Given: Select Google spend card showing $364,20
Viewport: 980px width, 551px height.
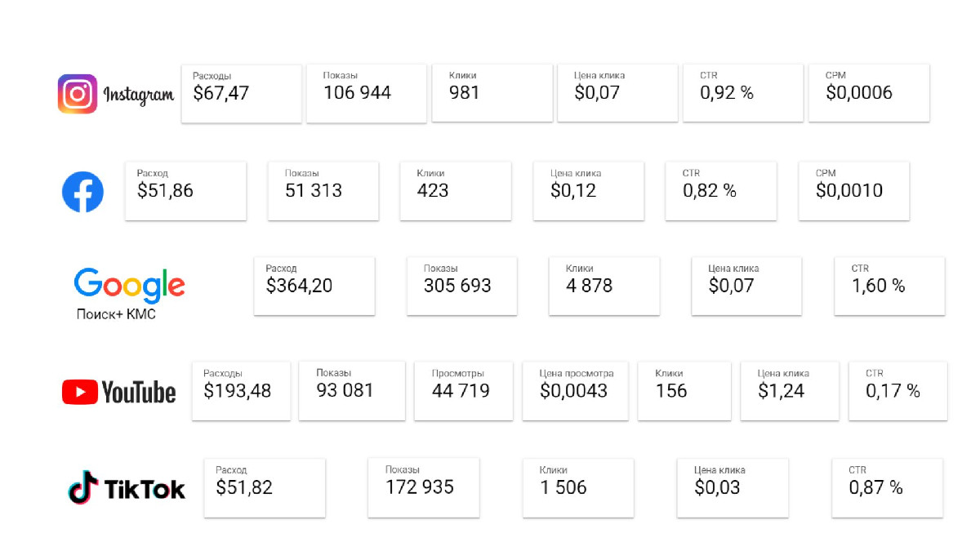Looking at the screenshot, I should click(314, 286).
